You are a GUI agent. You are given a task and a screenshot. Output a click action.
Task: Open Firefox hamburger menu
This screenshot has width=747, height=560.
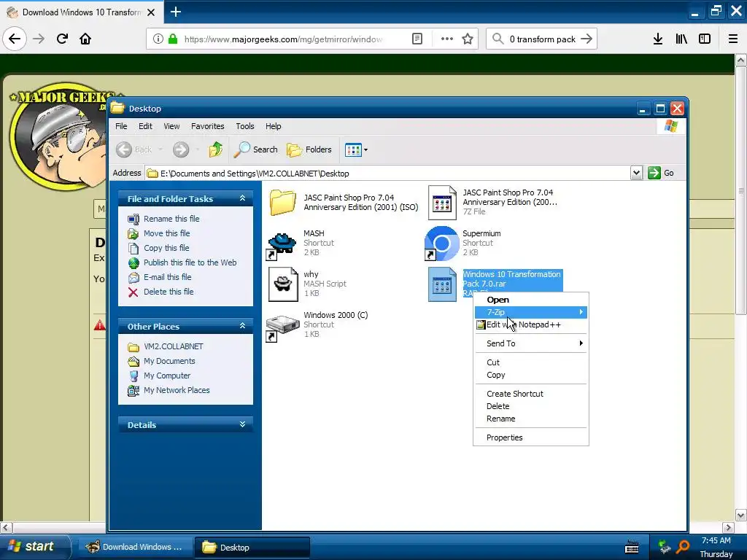coord(732,39)
